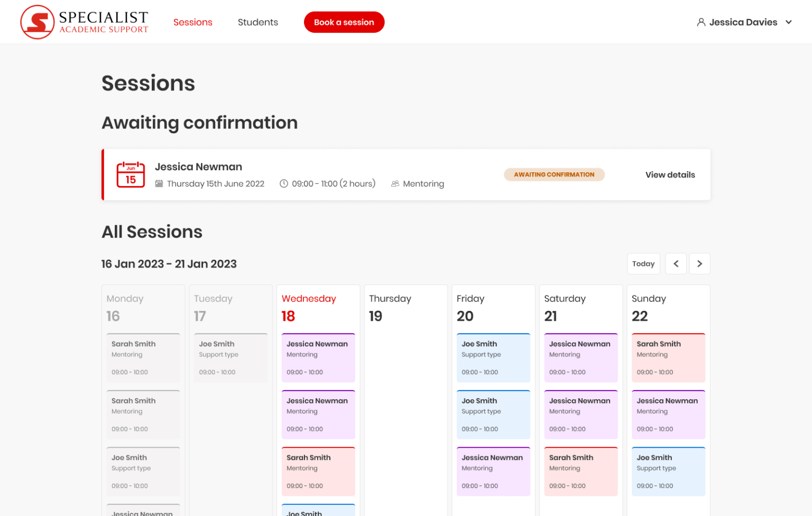This screenshot has height=516, width=812.
Task: Click the June 15 calendar icon
Action: [131, 174]
